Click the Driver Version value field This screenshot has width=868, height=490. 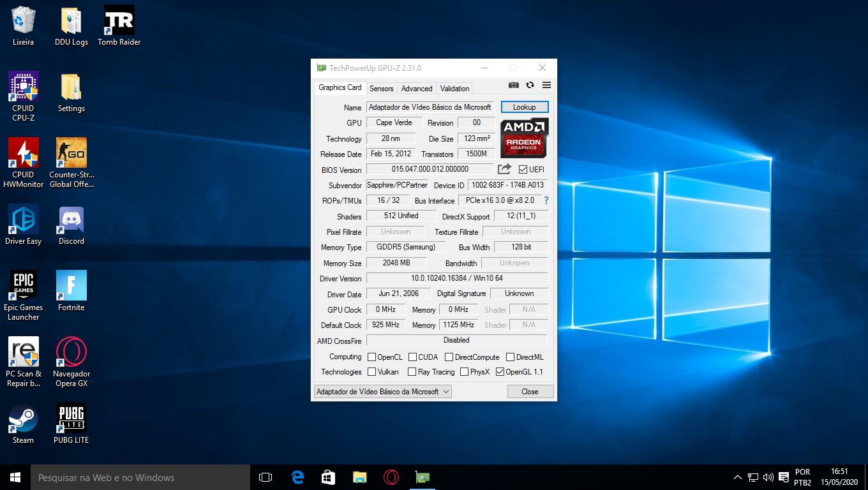coord(457,278)
